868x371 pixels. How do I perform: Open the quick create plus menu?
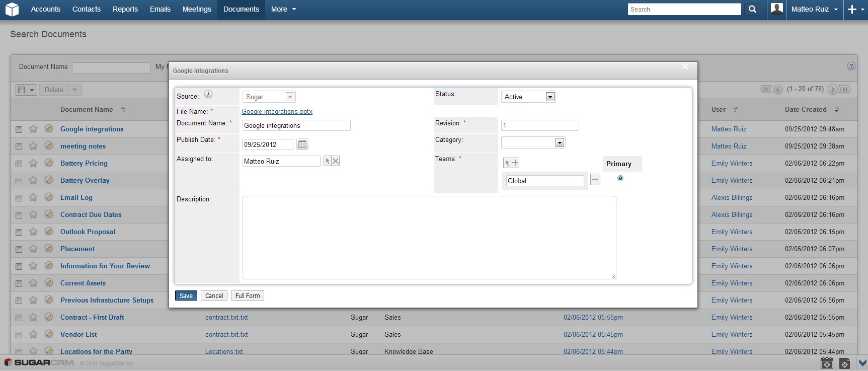pos(855,10)
